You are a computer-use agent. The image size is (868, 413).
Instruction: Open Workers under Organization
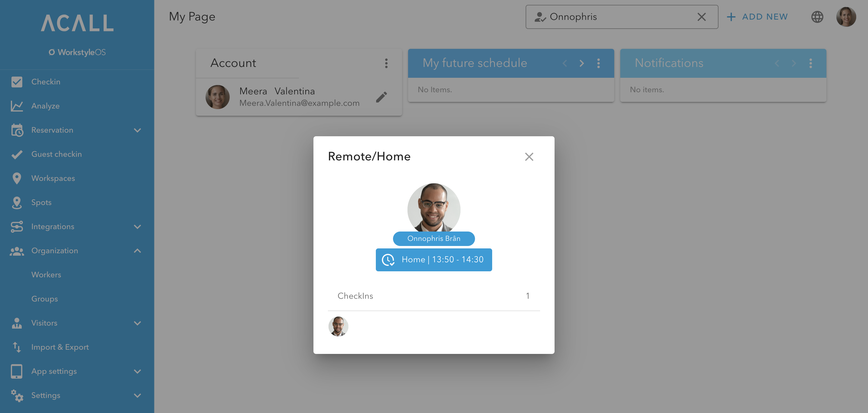(x=77, y=275)
